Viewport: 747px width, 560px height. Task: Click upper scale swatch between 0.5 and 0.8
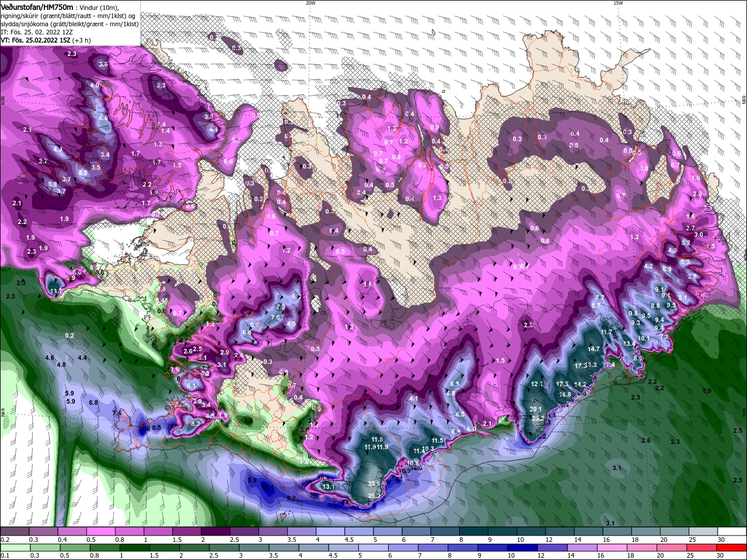coord(100,531)
